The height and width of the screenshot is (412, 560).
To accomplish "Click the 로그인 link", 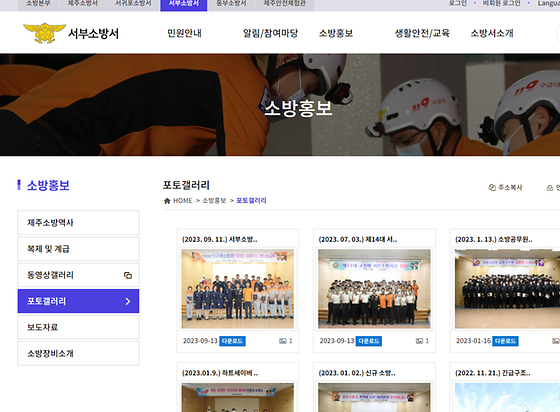I will 458,3.
